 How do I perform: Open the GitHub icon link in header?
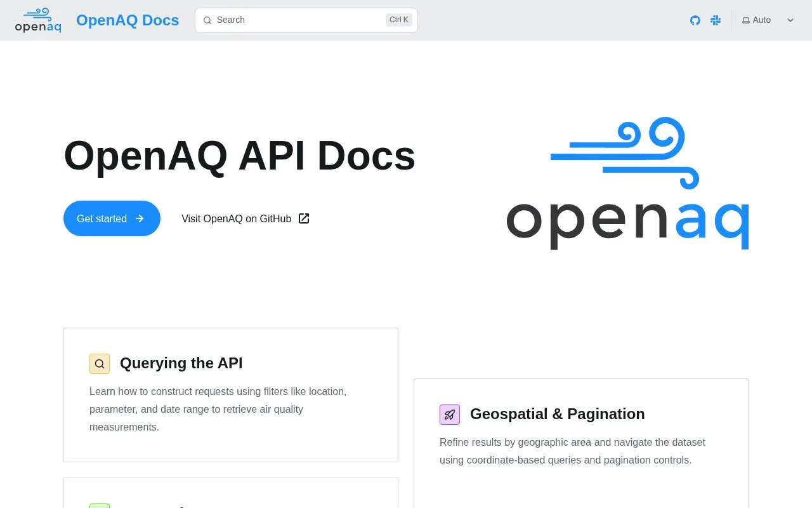click(x=695, y=20)
